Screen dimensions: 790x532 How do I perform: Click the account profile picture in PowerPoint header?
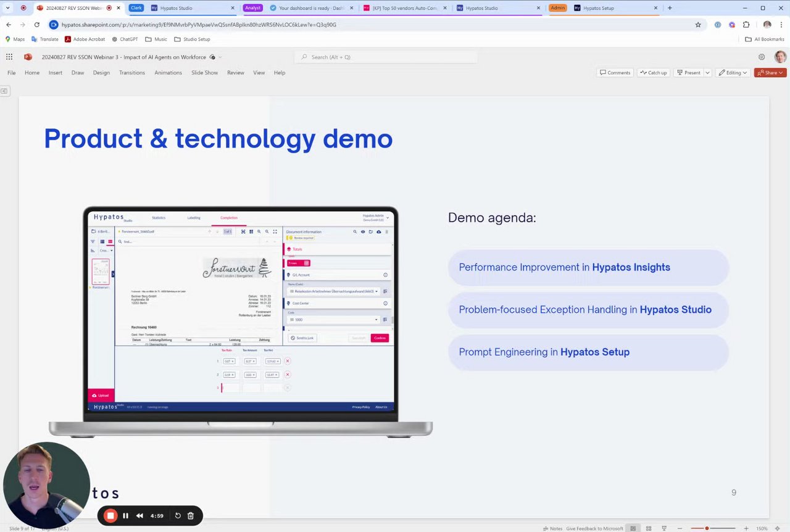(x=780, y=57)
